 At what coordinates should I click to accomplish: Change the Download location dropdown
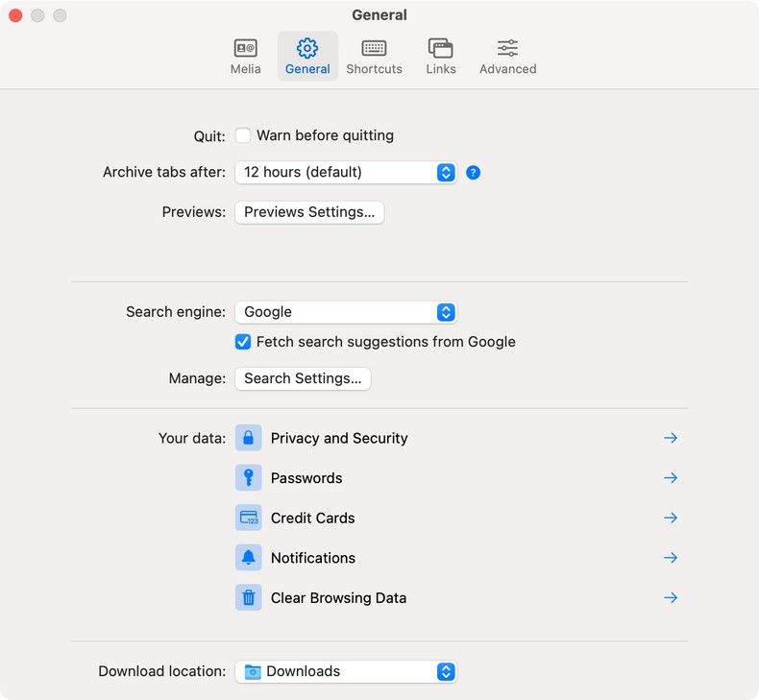[346, 671]
